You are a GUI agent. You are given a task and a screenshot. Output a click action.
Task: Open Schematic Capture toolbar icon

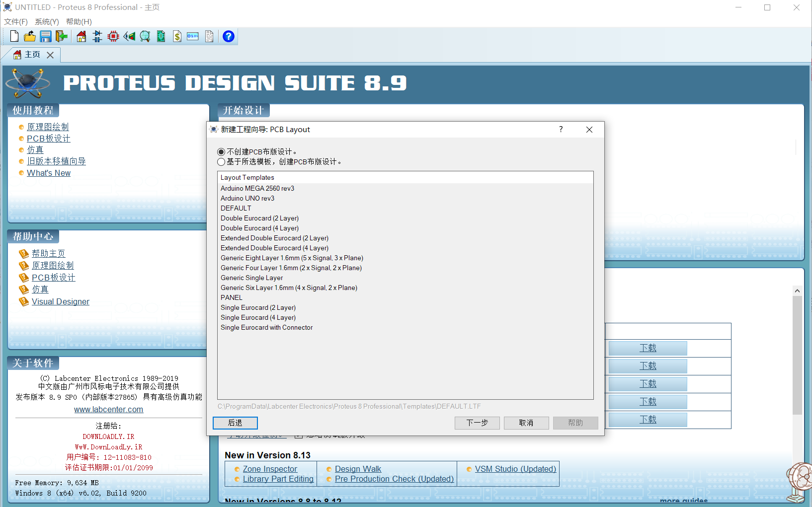point(97,36)
